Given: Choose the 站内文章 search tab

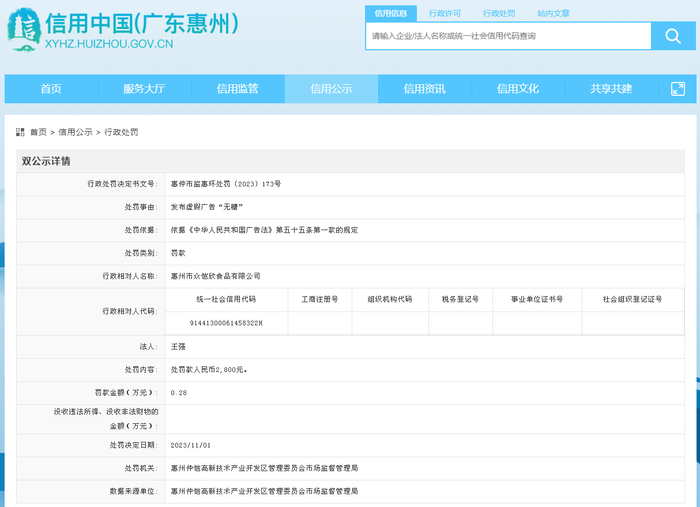Looking at the screenshot, I should tap(553, 14).
